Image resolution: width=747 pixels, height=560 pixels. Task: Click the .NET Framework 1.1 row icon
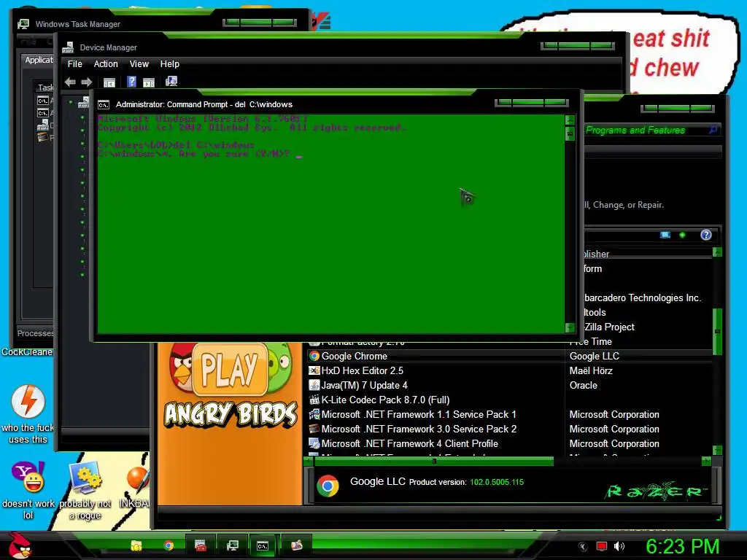point(314,414)
